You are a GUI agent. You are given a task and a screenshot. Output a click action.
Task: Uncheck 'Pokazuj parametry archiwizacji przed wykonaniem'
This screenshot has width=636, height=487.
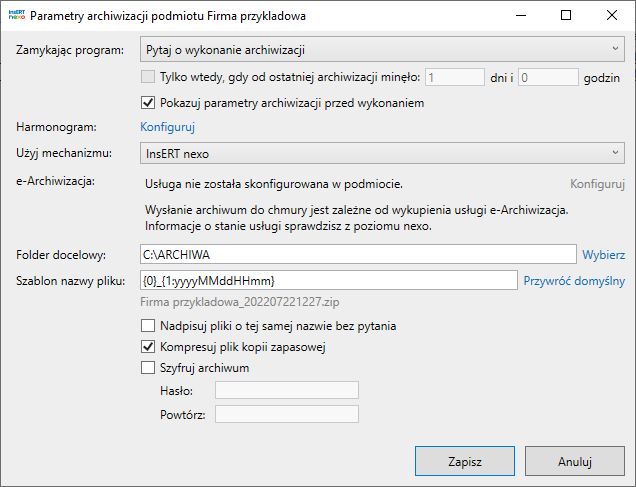[149, 102]
